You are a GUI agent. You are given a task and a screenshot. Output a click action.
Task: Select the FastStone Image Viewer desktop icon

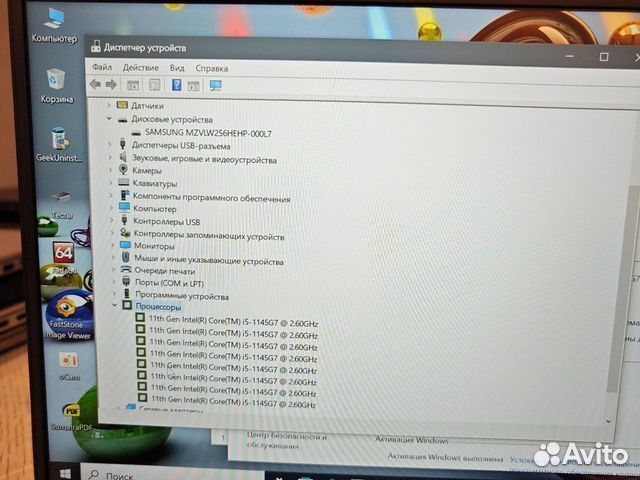[x=68, y=317]
